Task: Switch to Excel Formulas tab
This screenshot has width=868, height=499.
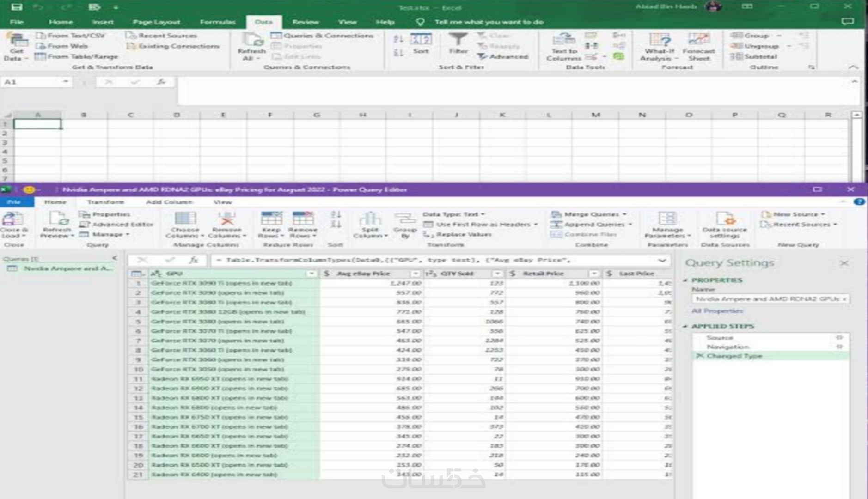Action: click(x=217, y=22)
